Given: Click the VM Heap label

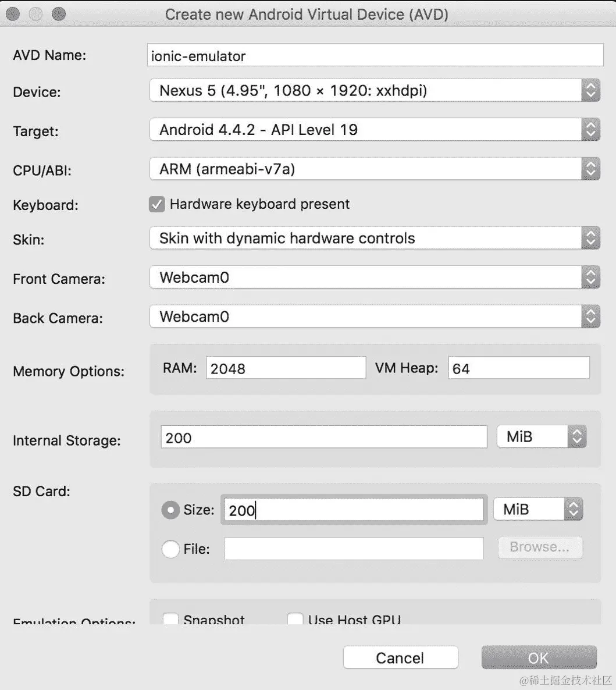Looking at the screenshot, I should click(407, 368).
